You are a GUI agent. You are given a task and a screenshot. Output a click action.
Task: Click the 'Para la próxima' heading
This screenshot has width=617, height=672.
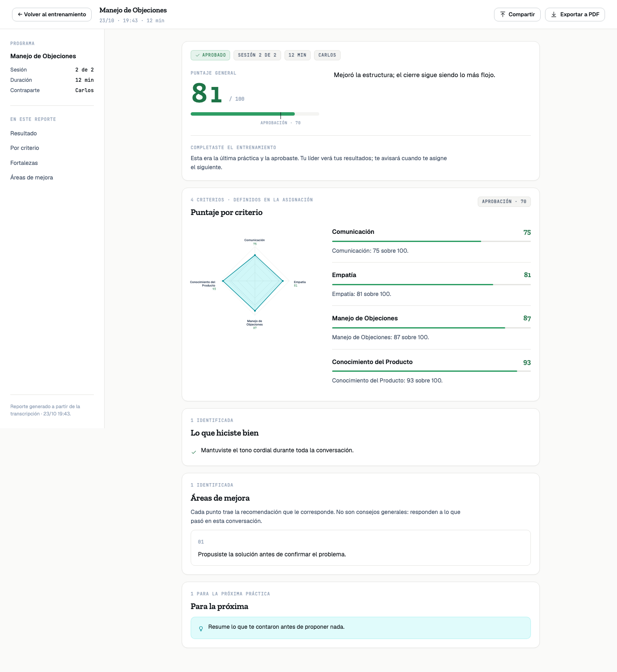point(219,606)
